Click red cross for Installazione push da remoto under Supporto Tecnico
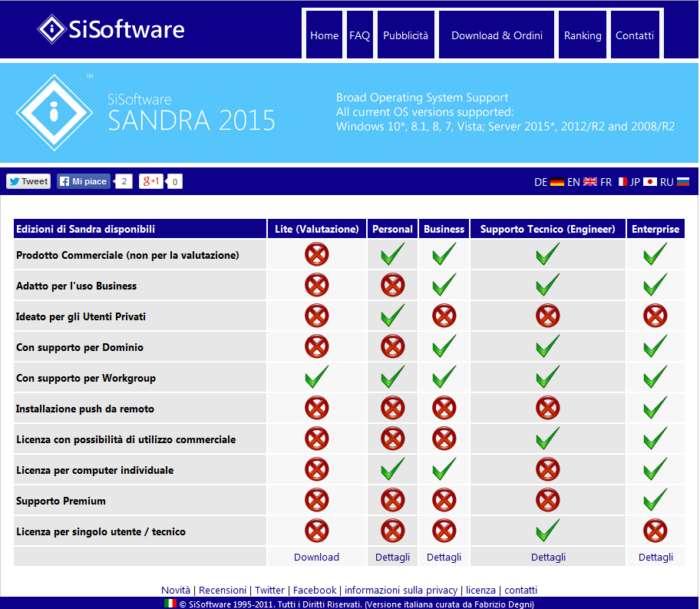This screenshot has width=700, height=609. (548, 408)
